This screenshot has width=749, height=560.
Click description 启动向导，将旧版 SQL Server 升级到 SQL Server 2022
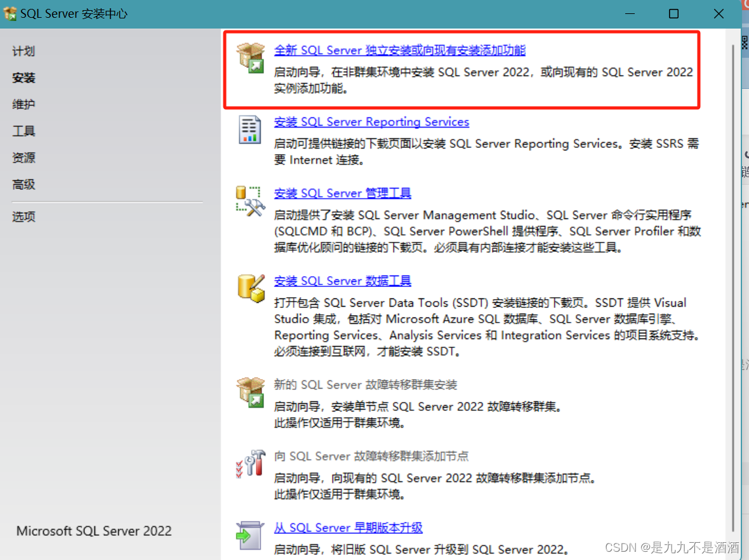pos(422,549)
